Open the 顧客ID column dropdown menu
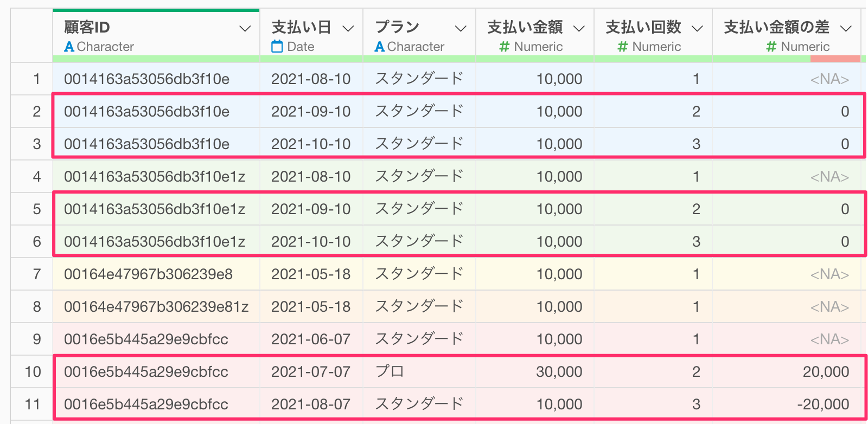868x424 pixels. click(245, 28)
